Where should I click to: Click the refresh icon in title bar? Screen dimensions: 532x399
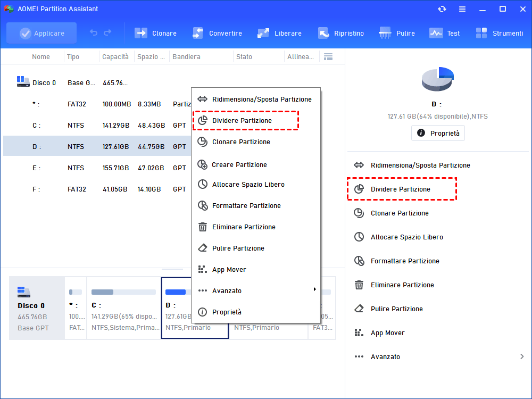[442, 9]
